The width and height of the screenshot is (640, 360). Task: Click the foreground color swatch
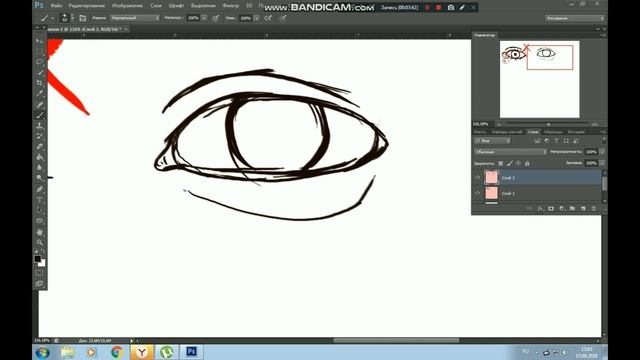click(x=38, y=259)
